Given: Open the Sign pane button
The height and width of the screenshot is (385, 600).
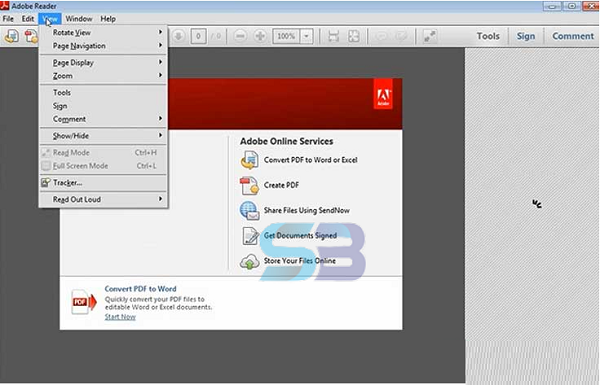Looking at the screenshot, I should (526, 36).
